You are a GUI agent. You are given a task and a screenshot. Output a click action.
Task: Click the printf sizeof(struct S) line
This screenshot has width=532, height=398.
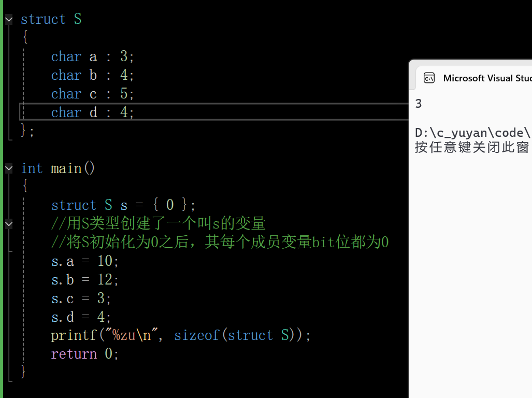(x=180, y=336)
